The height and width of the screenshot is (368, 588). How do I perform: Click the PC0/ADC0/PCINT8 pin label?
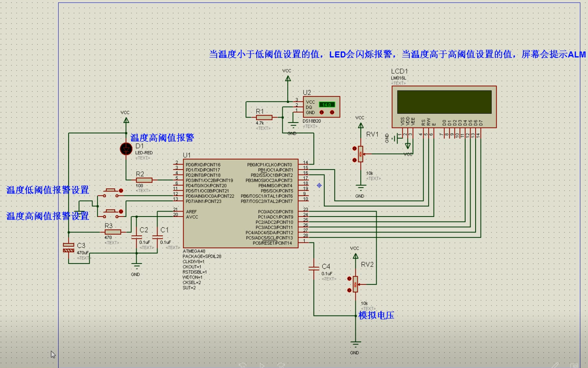point(275,212)
